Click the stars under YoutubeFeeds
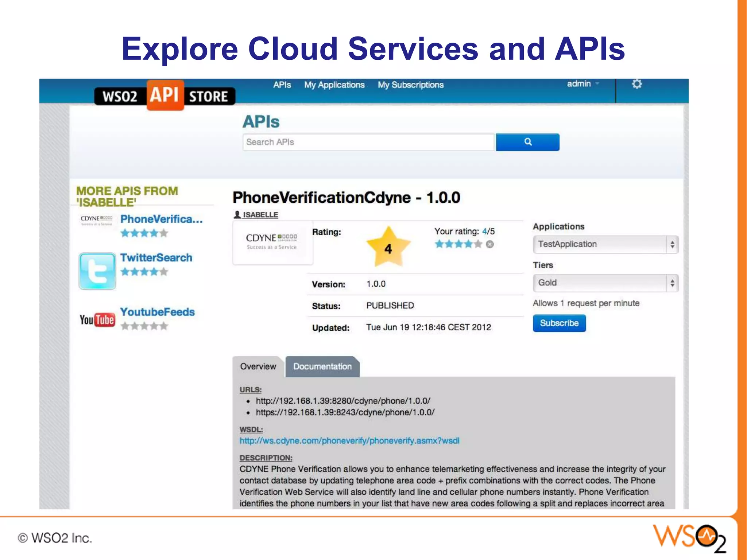Screen dimensions: 747x560 [144, 326]
